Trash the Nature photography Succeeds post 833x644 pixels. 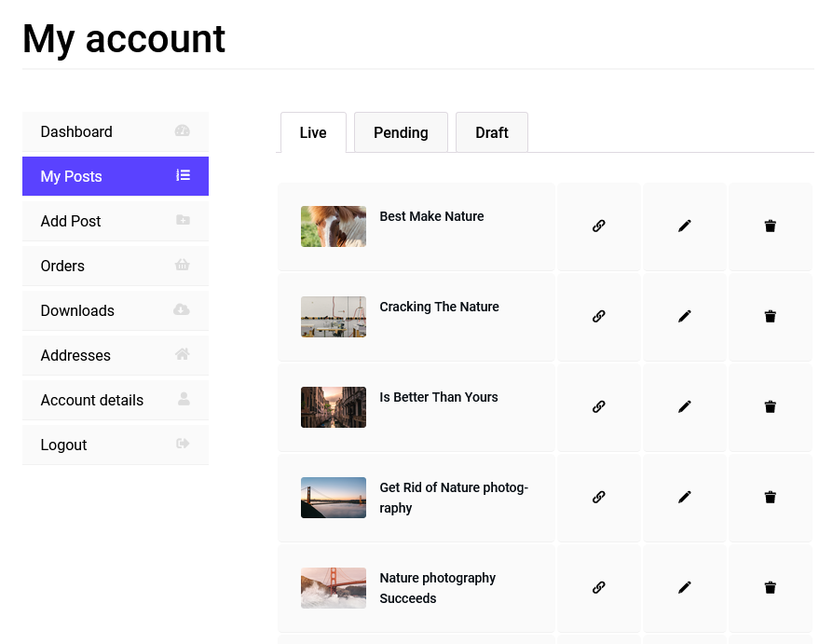(770, 587)
